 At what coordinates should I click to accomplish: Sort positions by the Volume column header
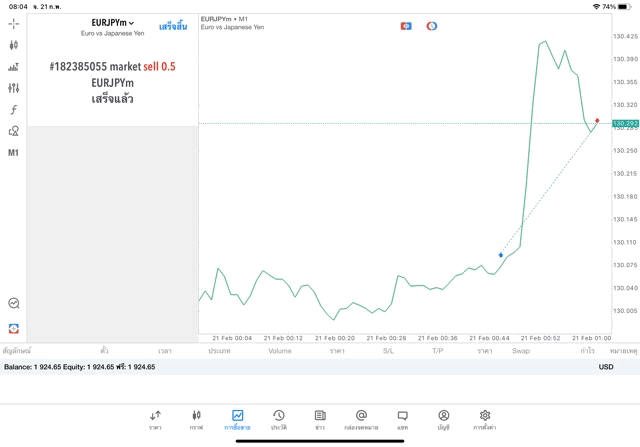280,351
